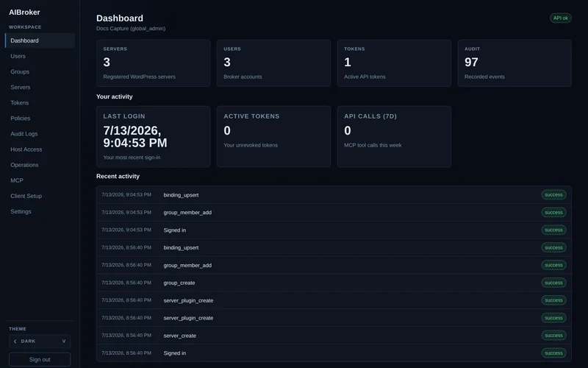Click the API ok status badge
The width and height of the screenshot is (588, 368).
pos(561,18)
